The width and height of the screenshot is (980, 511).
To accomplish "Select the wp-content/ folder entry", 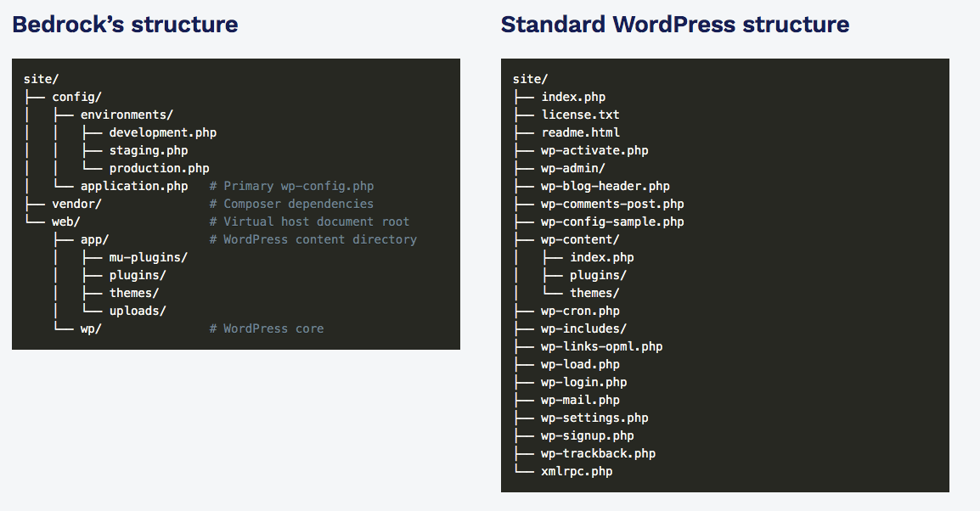I will [581, 240].
